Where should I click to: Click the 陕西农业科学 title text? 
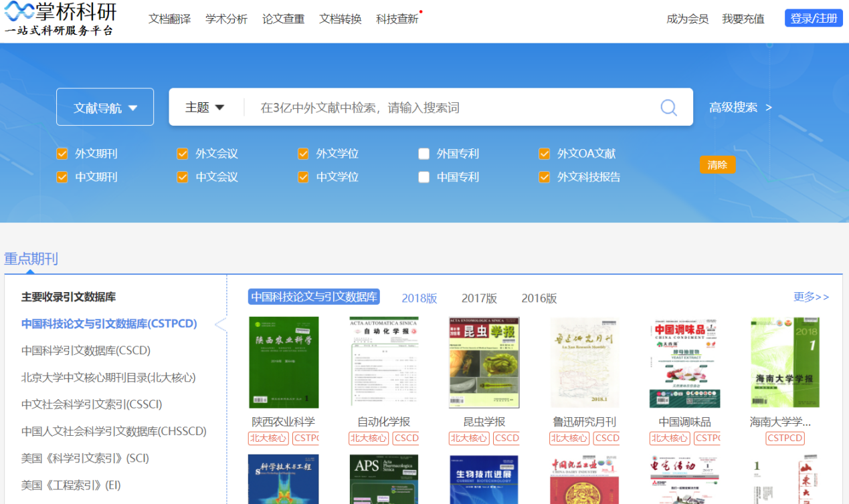[284, 422]
